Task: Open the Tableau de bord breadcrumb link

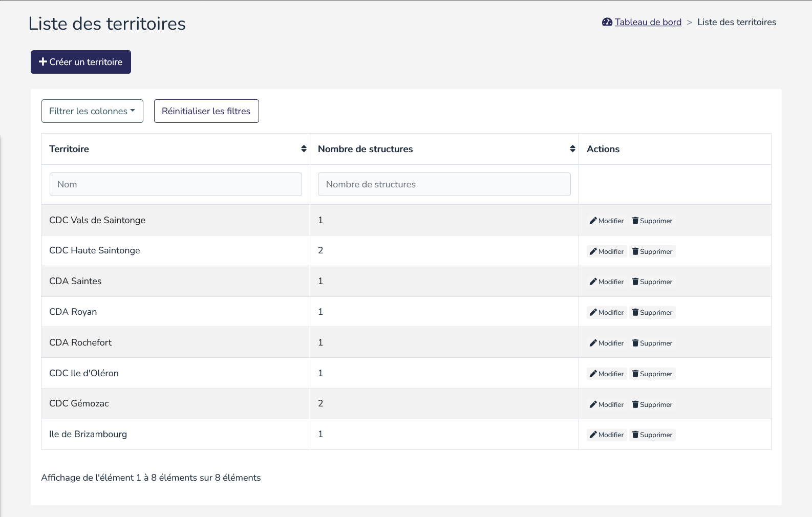Action: point(648,22)
